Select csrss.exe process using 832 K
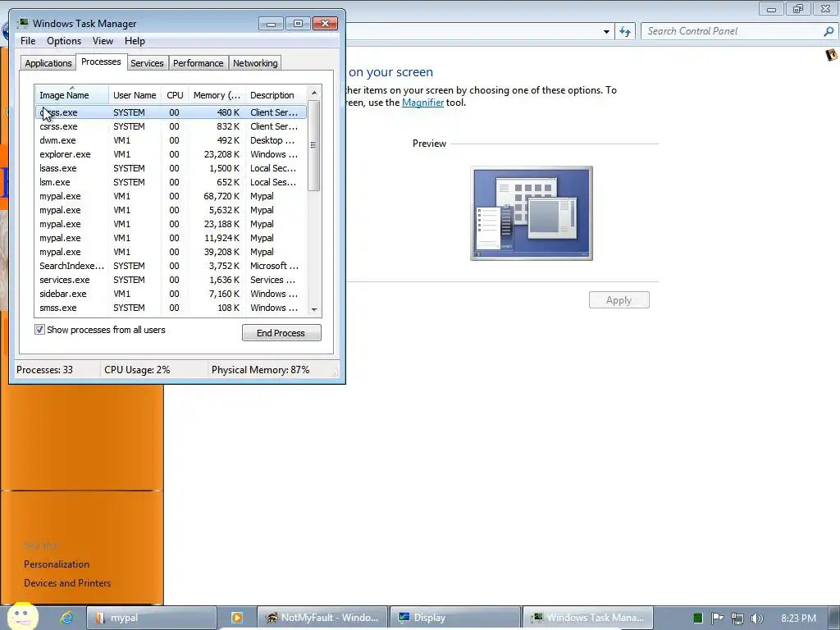The width and height of the screenshot is (840, 630). tap(171, 126)
